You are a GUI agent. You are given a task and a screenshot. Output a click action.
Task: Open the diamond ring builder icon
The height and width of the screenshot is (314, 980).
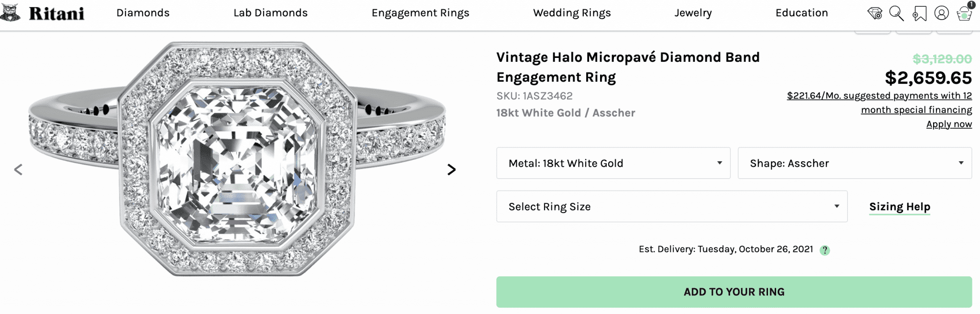[x=876, y=13]
